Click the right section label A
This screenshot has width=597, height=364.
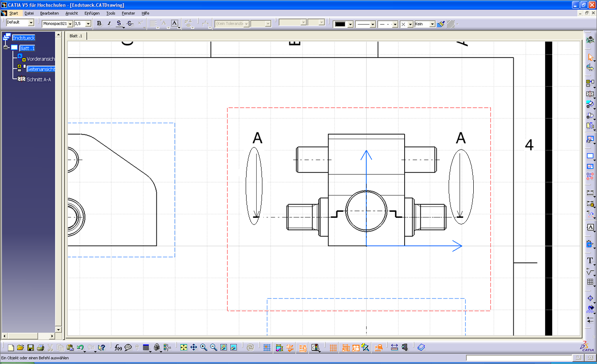461,138
